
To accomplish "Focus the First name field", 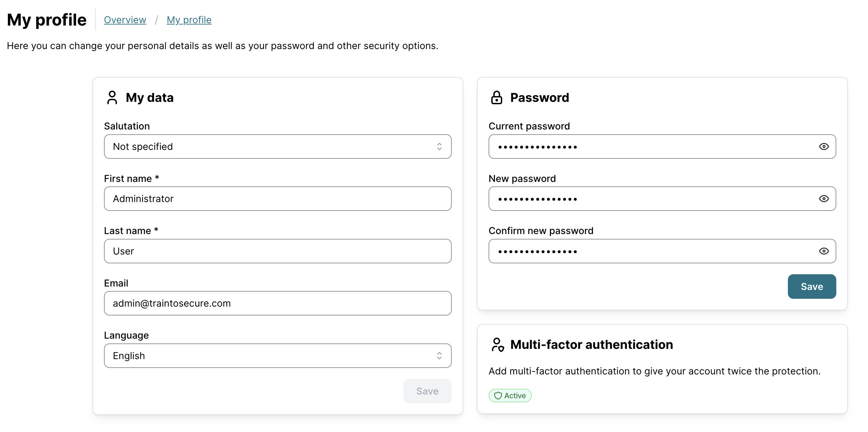I will 278,199.
